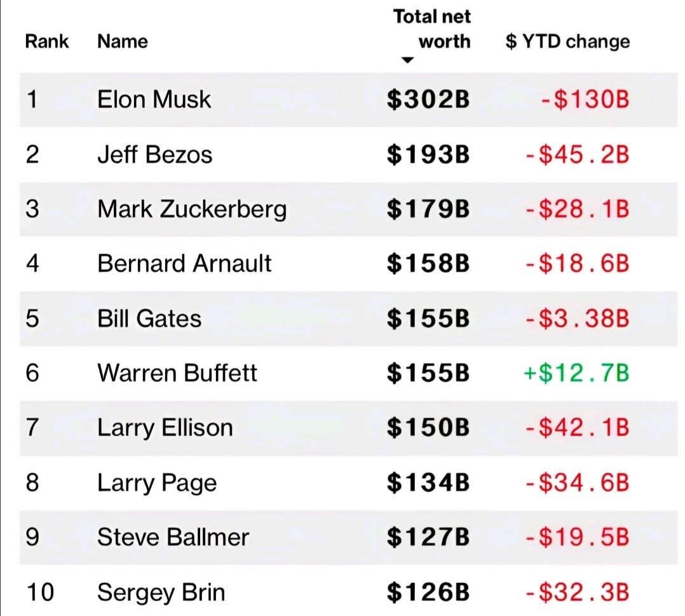685x616 pixels.
Task: Select the Bernard Arnault name
Action: [x=184, y=264]
